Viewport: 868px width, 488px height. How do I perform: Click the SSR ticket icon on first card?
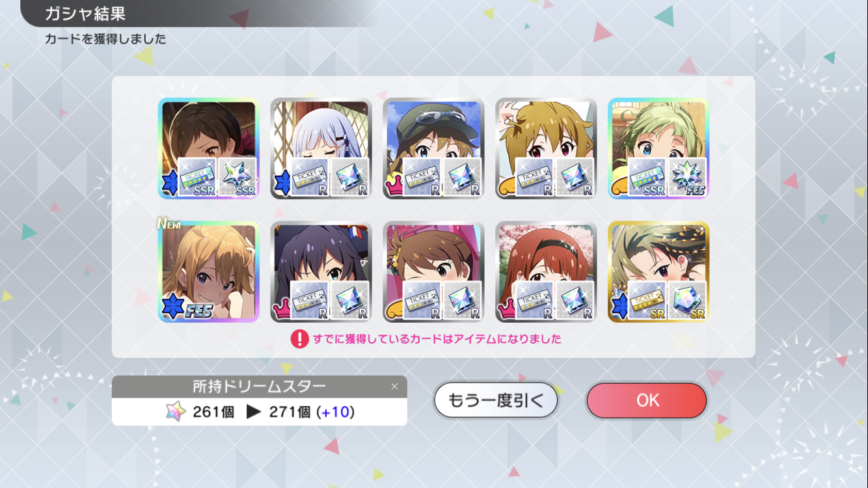click(197, 177)
